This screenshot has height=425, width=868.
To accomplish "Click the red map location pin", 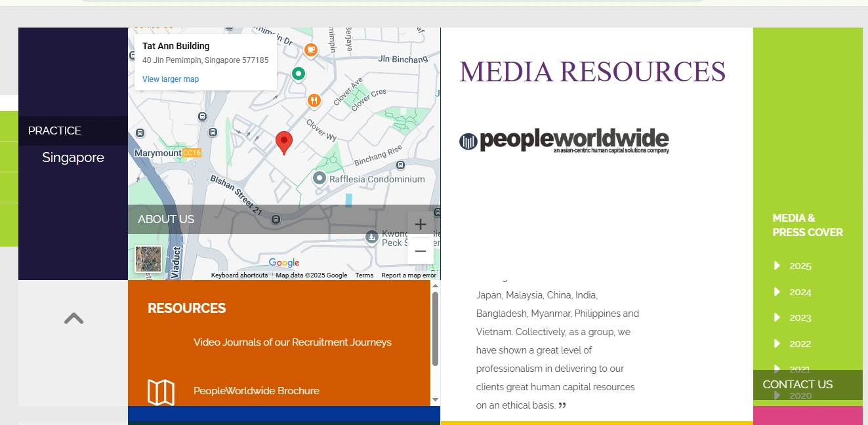I will pyautogui.click(x=283, y=142).
